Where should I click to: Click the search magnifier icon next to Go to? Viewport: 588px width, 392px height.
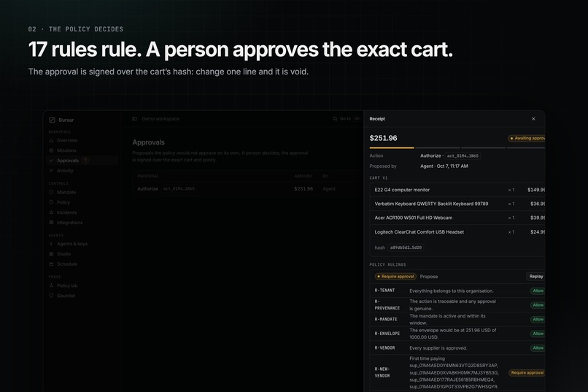[x=335, y=119]
